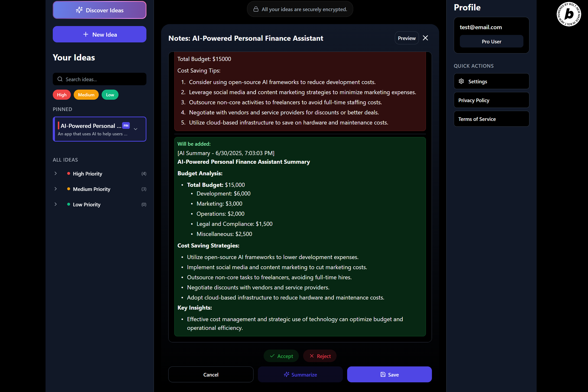This screenshot has height=392, width=588.
Task: Click the Settings gear icon
Action: coord(461,81)
